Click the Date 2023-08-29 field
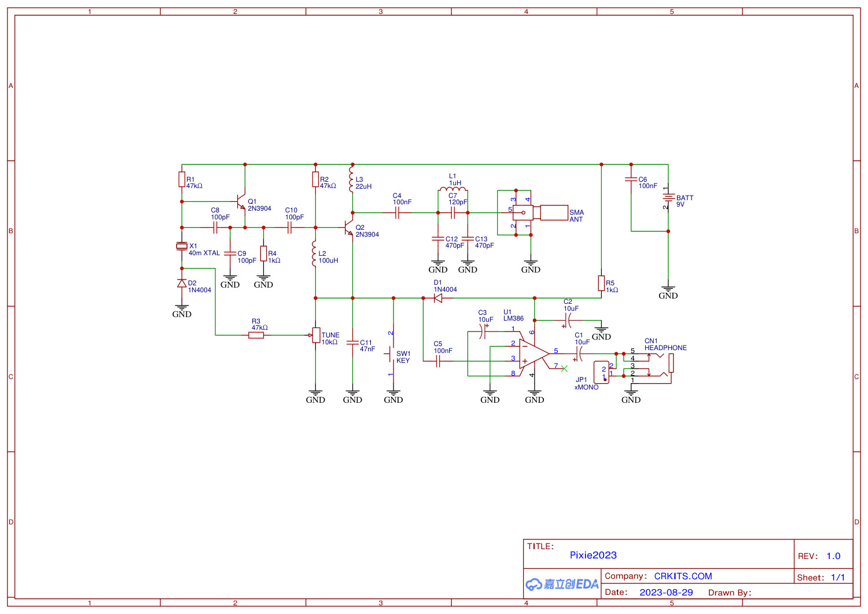This screenshot has height=614, width=868. click(667, 592)
